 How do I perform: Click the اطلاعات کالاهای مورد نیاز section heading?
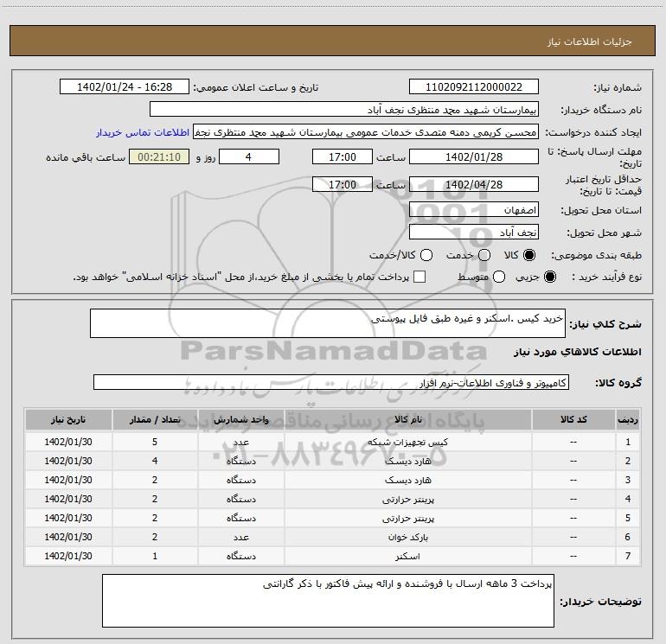pyautogui.click(x=577, y=352)
